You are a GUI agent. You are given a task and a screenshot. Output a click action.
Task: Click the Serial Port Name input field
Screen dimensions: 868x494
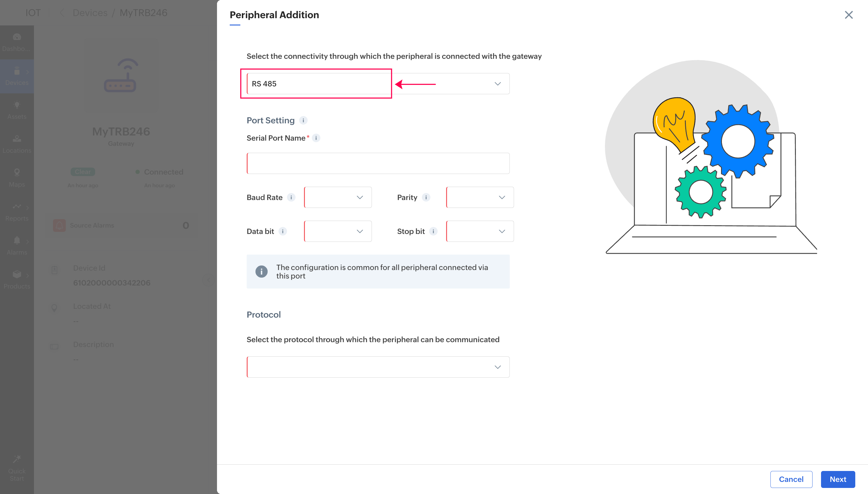[x=378, y=164]
